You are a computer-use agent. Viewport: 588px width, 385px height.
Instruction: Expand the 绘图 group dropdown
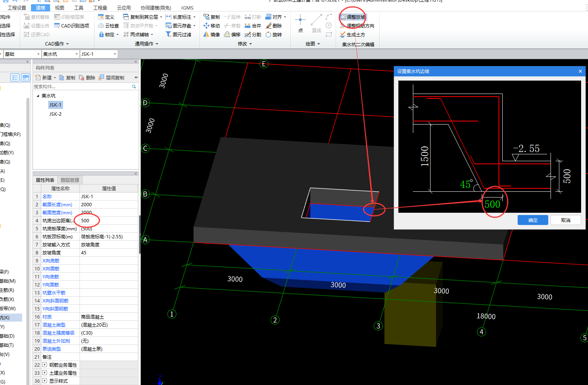(313, 44)
